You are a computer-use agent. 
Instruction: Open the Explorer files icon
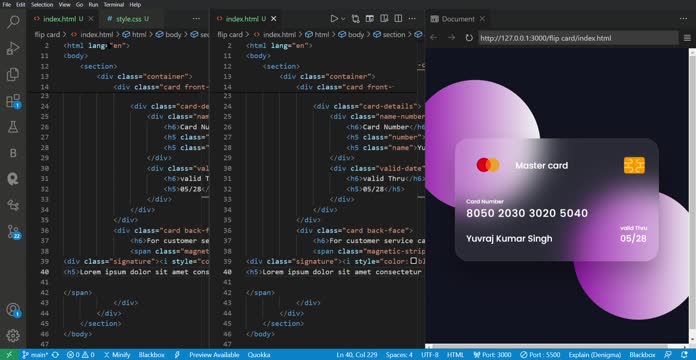click(13, 74)
